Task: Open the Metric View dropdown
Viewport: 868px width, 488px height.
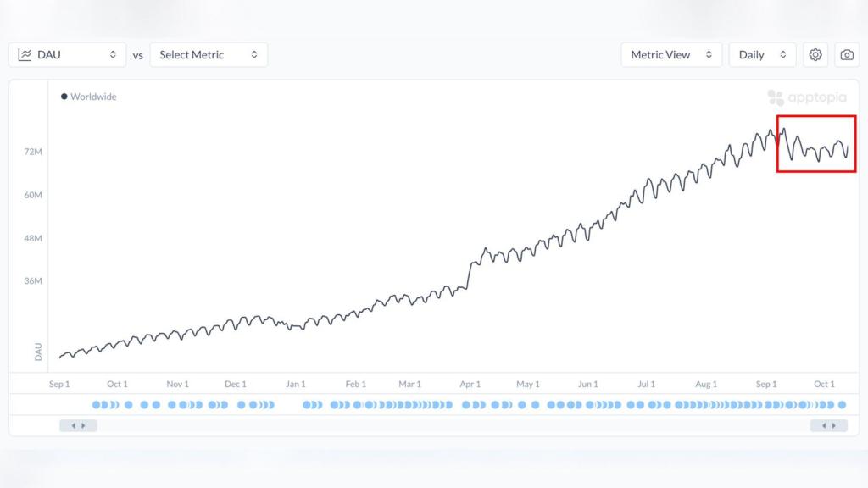Action: pyautogui.click(x=671, y=55)
